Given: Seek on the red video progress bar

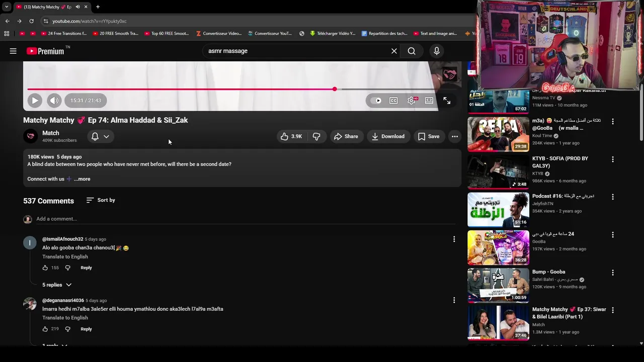Looking at the screenshot, I should pyautogui.click(x=181, y=89).
